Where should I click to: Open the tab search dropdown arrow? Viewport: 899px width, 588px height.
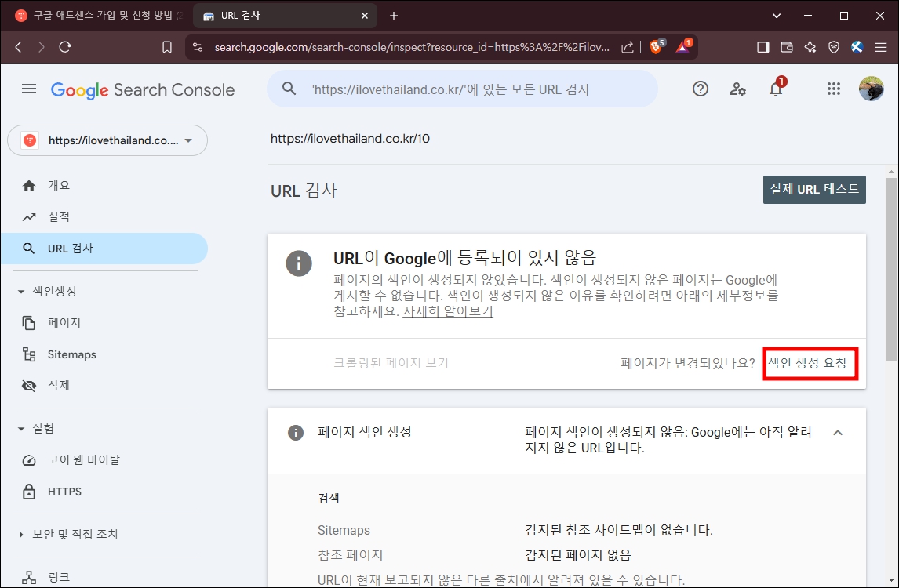[776, 16]
